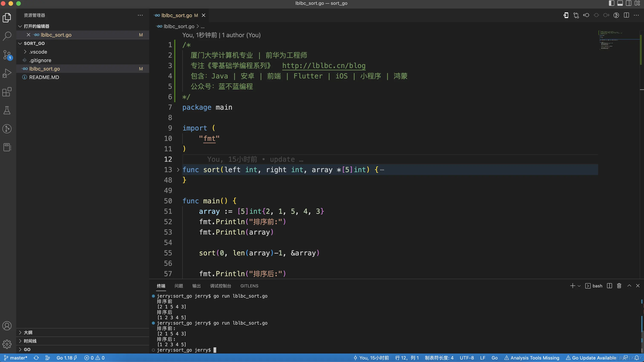Viewport: 644px width, 362px height.
Task: Open the new terminal profile dropdown
Action: click(579, 286)
